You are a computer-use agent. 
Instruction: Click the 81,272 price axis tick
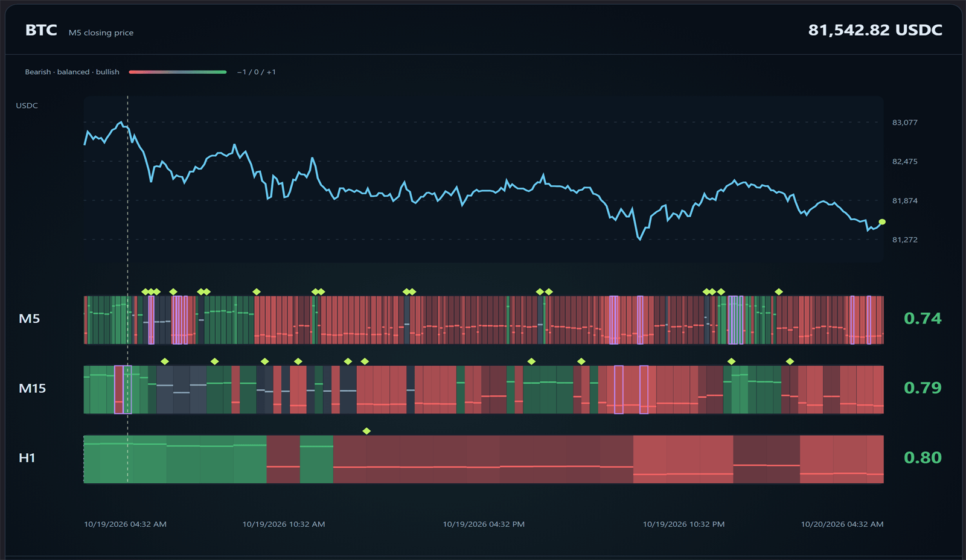click(904, 240)
